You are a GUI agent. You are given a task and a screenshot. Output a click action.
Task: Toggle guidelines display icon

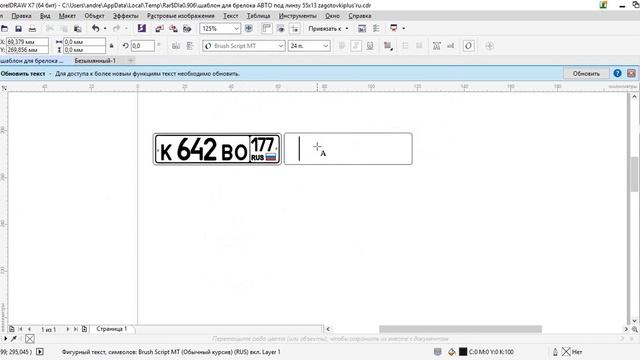pyautogui.click(x=294, y=28)
